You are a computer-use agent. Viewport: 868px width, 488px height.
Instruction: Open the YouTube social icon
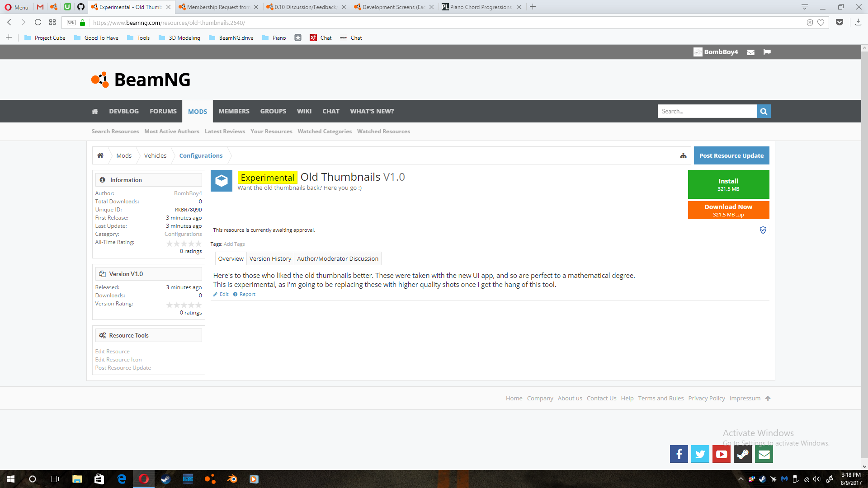[x=722, y=454]
